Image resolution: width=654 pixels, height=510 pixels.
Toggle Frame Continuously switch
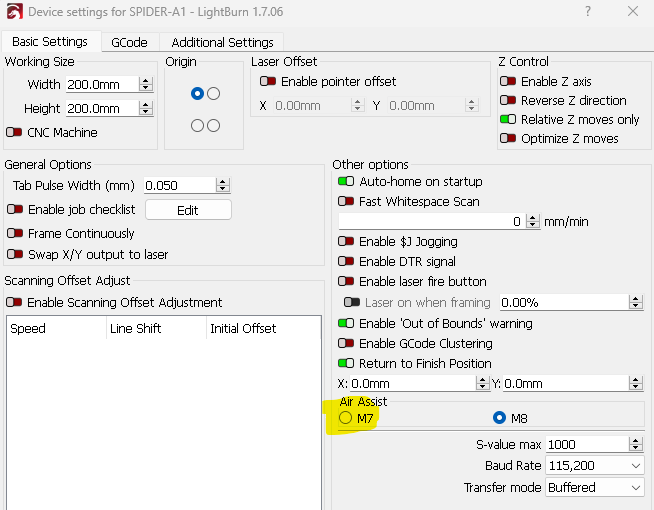pos(15,233)
